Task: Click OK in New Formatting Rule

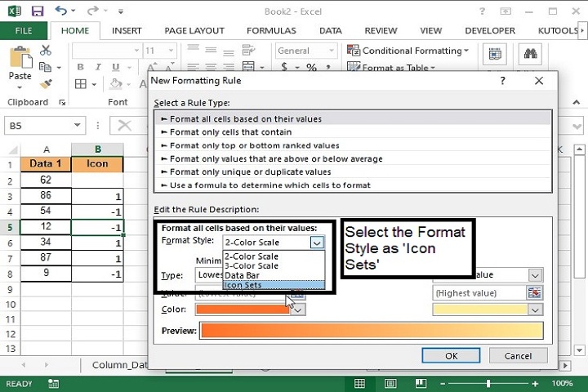Action: coord(451,355)
